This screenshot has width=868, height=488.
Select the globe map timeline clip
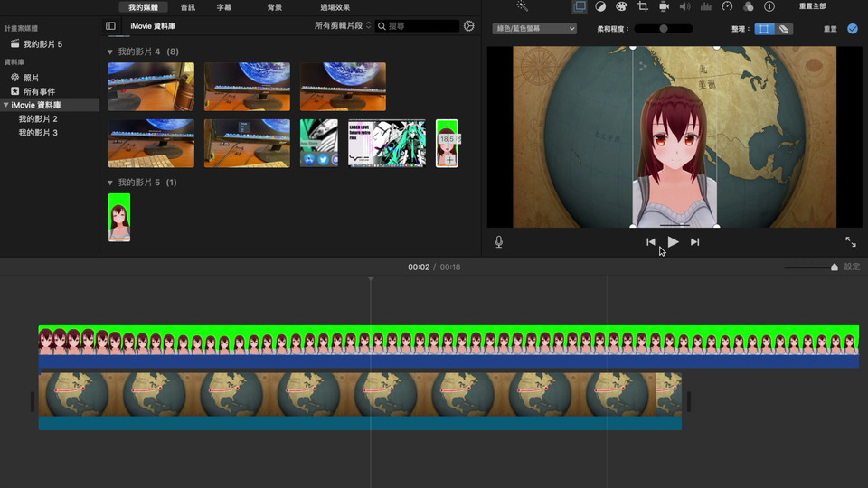point(360,400)
